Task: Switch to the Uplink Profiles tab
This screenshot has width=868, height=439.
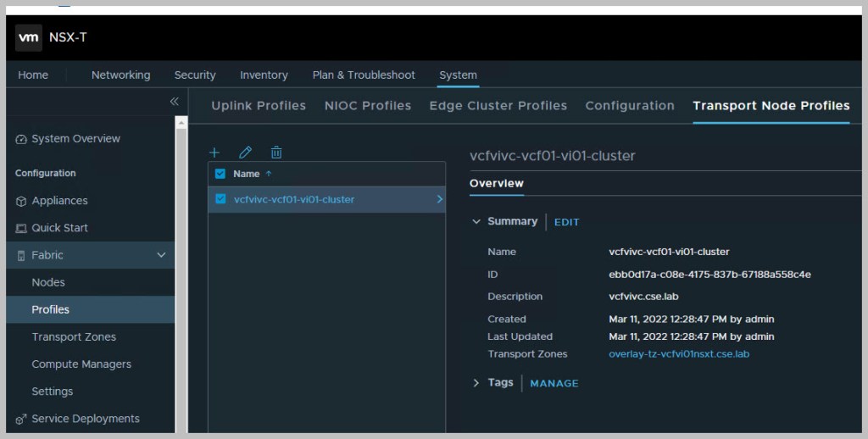Action: [x=258, y=106]
